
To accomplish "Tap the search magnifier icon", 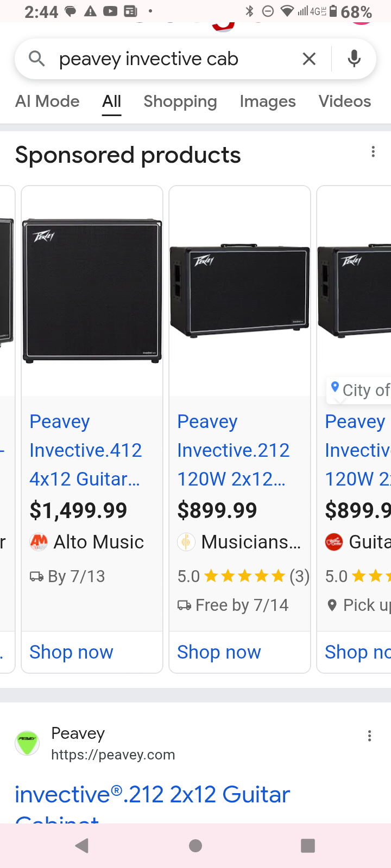I will pos(36,58).
